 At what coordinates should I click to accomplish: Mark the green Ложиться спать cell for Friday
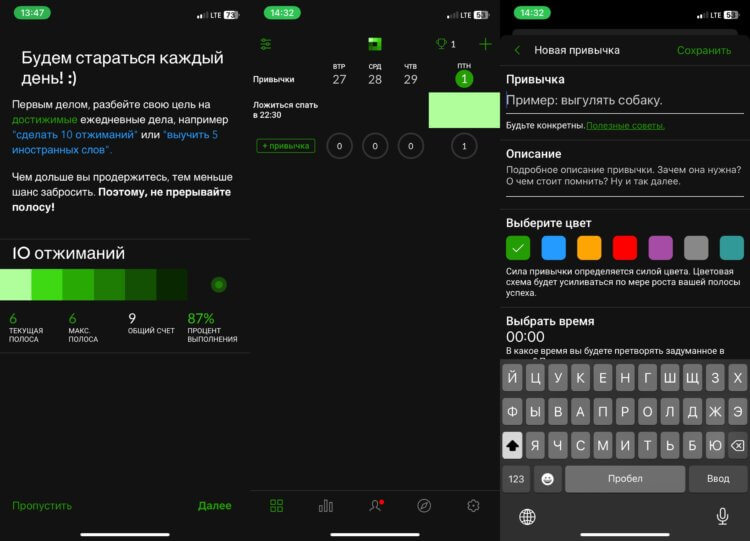(464, 110)
